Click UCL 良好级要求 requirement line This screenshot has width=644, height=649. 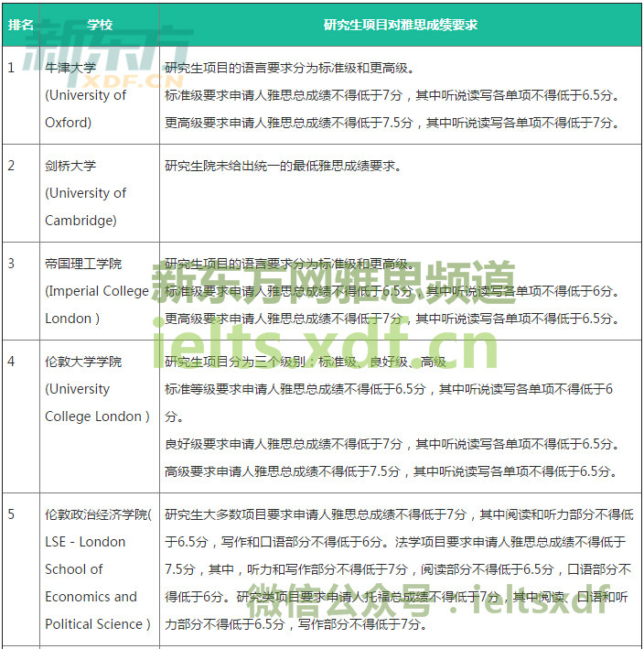392,444
